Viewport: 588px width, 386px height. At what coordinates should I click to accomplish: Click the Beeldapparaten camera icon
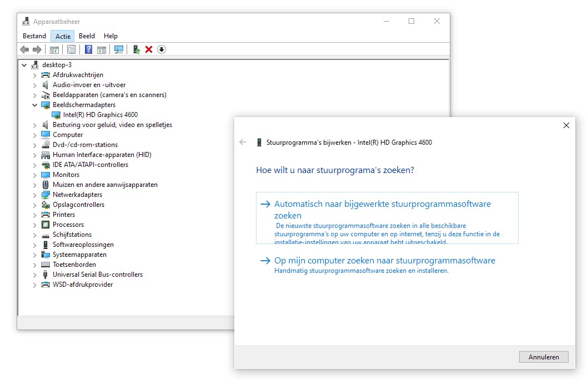click(x=46, y=95)
